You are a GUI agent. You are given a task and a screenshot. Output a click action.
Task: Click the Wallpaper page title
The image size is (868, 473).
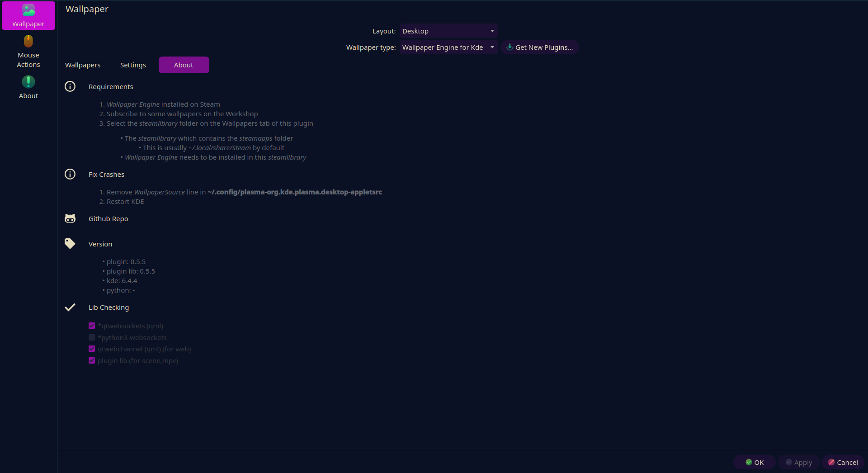87,9
